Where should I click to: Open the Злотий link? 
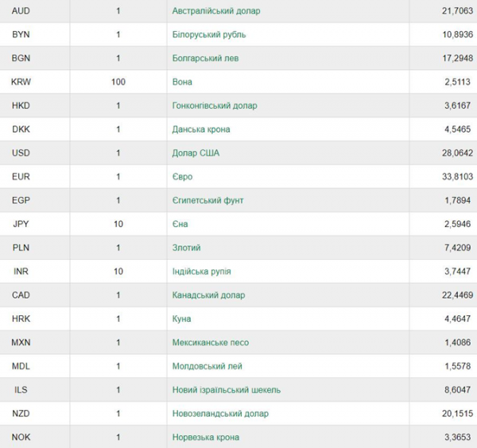coord(186,248)
